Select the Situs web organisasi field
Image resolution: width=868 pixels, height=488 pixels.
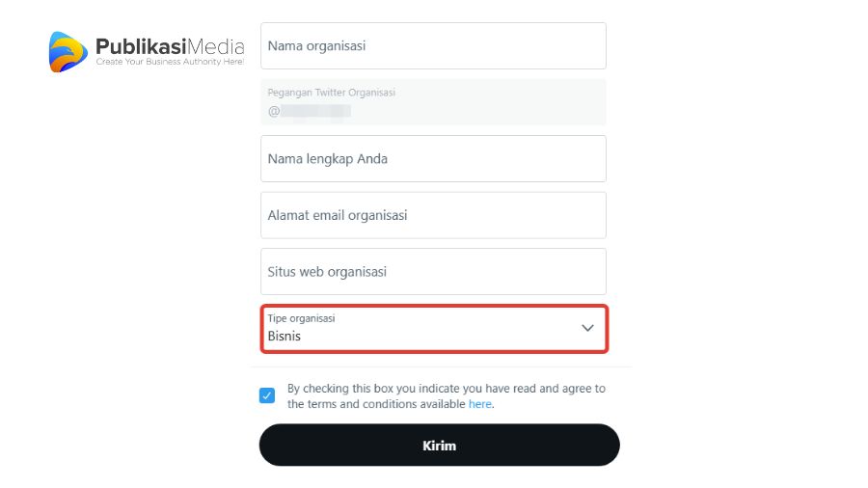(x=433, y=272)
